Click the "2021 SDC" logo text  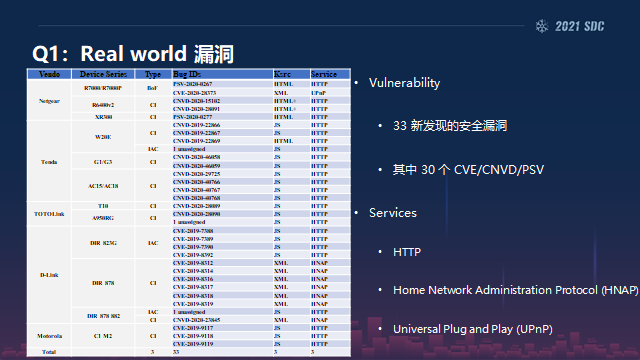coord(580,27)
